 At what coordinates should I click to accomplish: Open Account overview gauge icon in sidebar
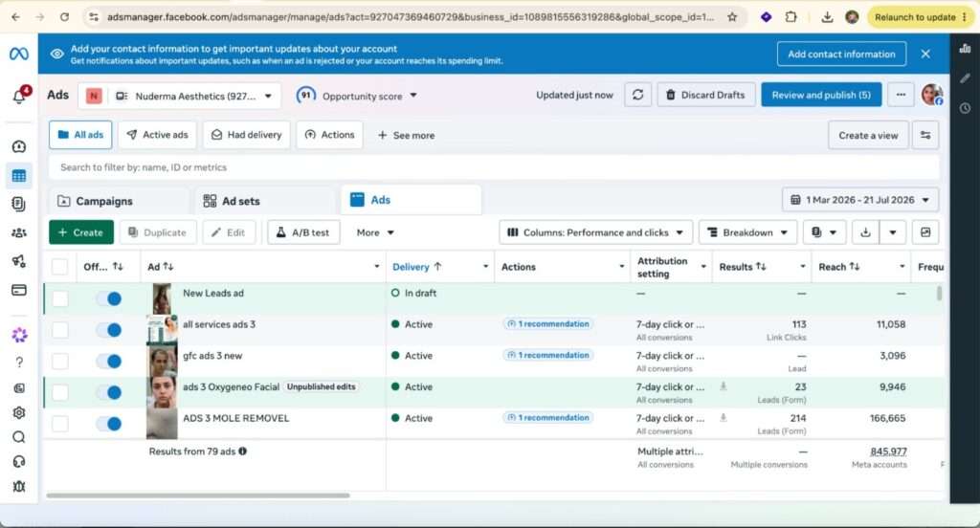19,146
